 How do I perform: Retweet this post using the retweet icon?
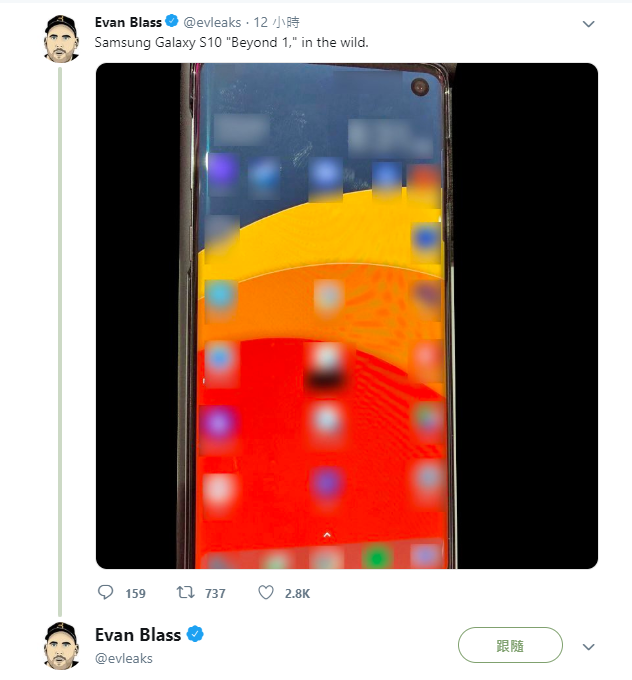(185, 593)
